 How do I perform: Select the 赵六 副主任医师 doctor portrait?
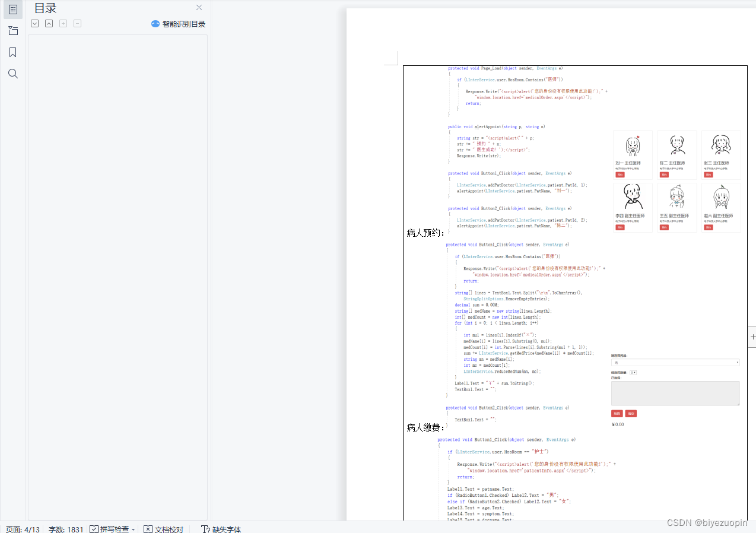[721, 198]
